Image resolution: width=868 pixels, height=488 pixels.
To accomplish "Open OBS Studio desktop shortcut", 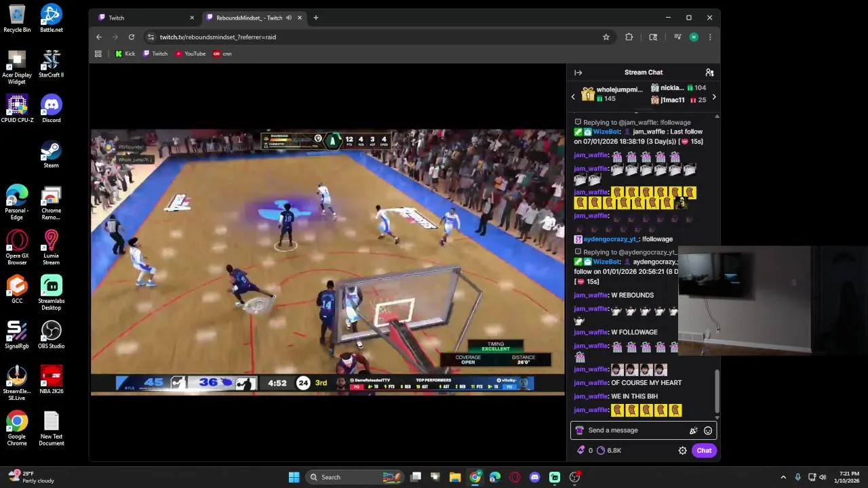I will tap(52, 335).
